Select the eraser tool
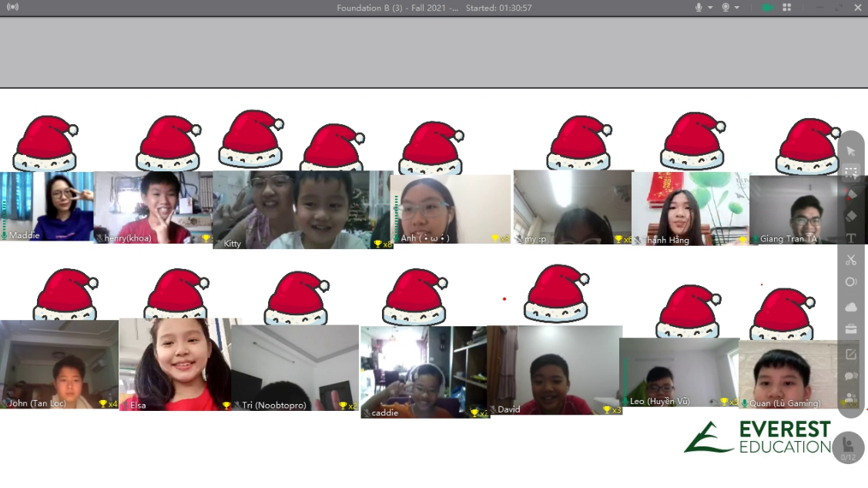The width and height of the screenshot is (868, 488). [850, 217]
